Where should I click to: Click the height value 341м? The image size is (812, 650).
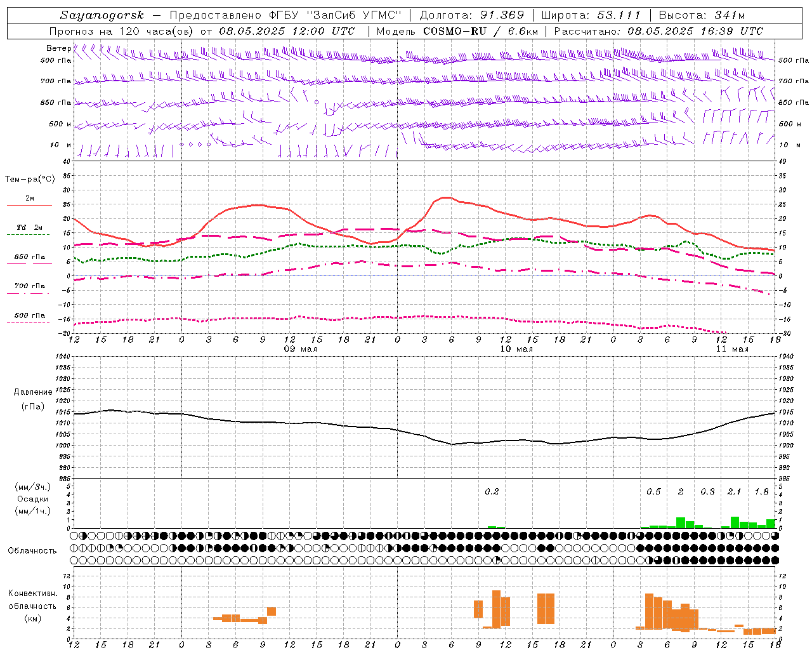tap(729, 15)
